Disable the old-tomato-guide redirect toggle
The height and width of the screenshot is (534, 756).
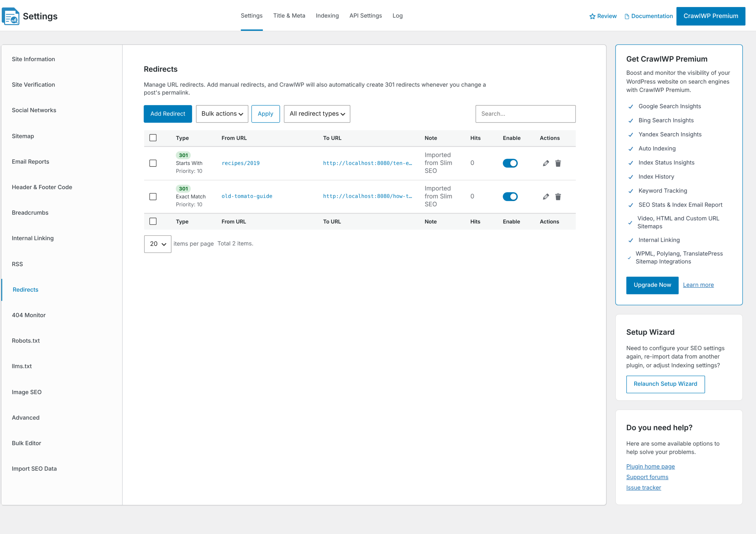tap(510, 197)
